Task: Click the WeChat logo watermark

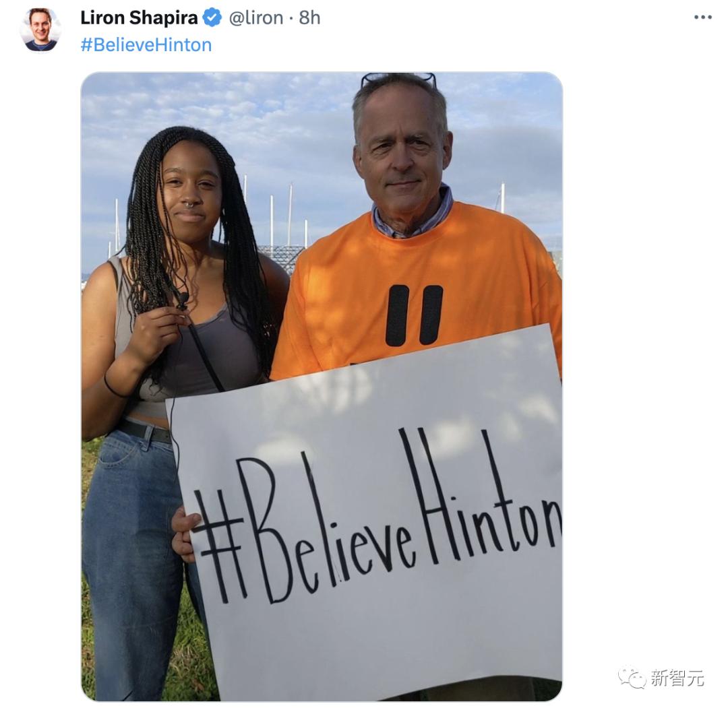Action: coord(632,678)
